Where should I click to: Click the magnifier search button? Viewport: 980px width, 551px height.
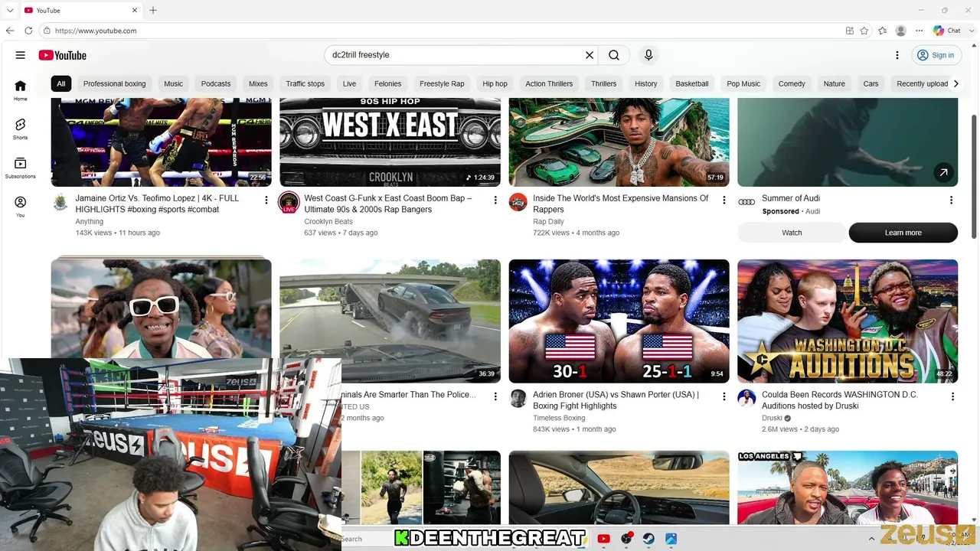tap(614, 55)
